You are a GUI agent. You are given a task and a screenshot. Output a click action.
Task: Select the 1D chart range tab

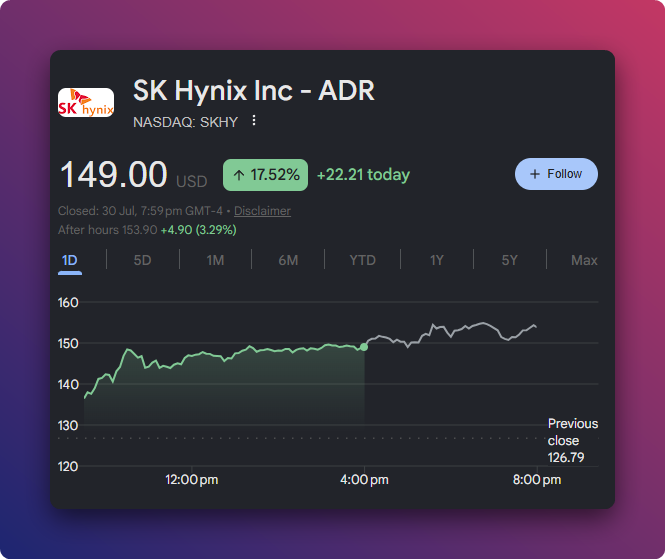(x=70, y=260)
